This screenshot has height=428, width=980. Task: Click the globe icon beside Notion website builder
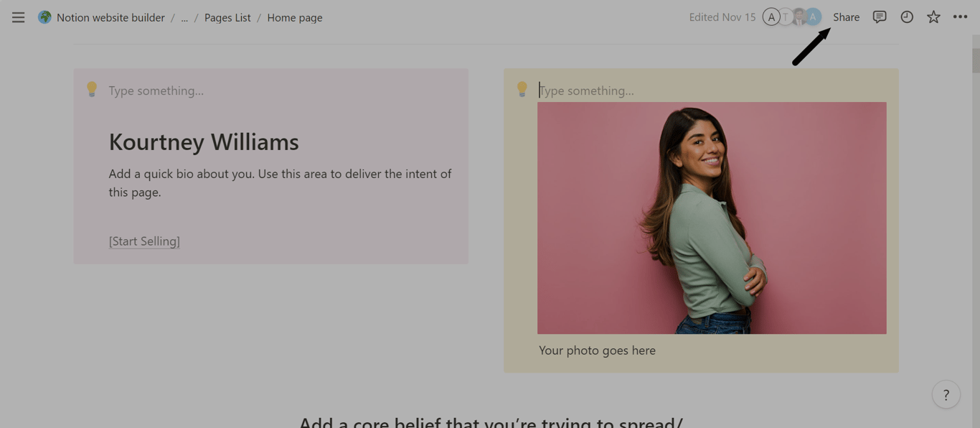click(x=44, y=17)
